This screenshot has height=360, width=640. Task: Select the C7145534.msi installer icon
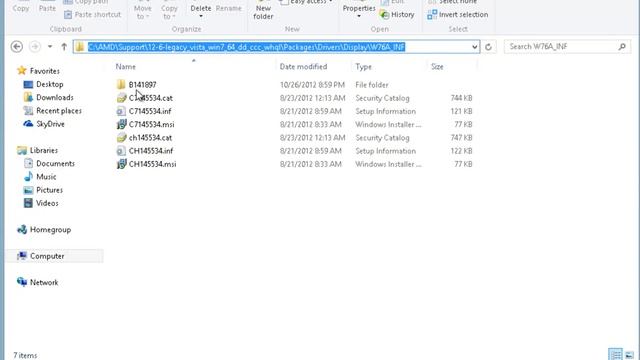[121, 124]
